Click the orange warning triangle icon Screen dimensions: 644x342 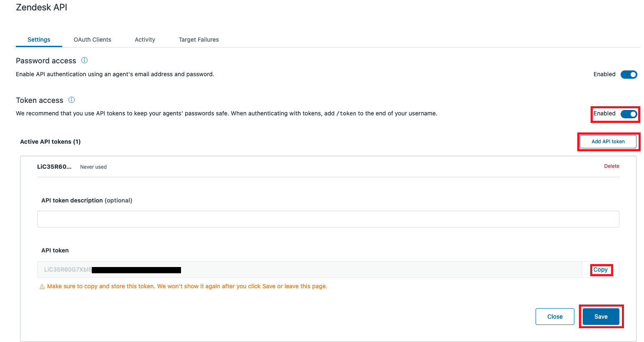(x=42, y=287)
